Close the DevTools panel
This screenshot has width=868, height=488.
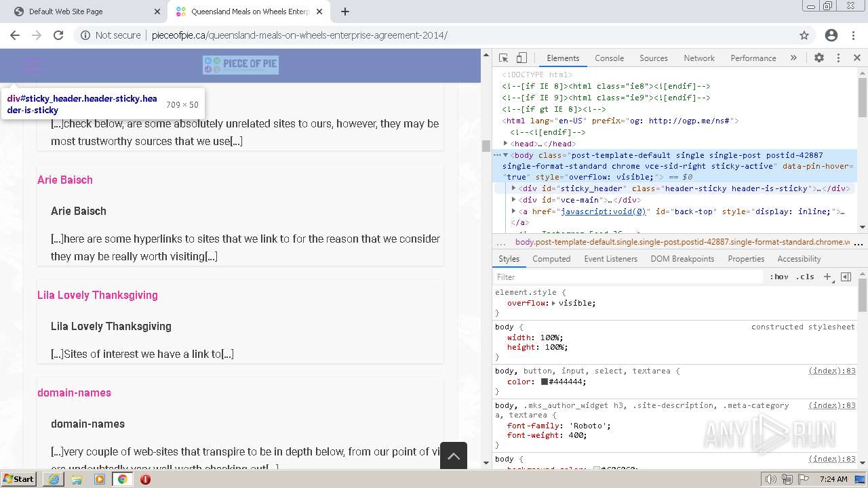tap(856, 58)
